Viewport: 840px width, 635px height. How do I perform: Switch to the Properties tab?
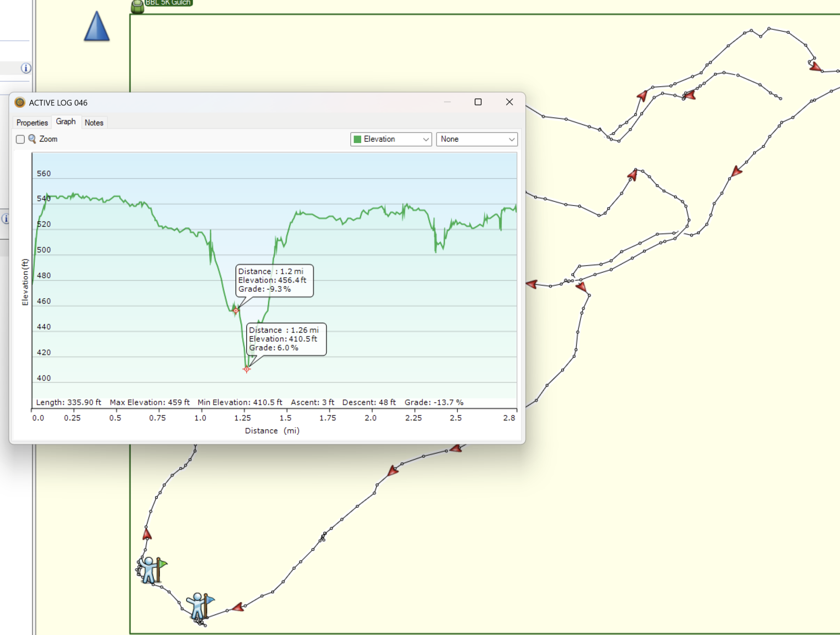[x=32, y=123]
